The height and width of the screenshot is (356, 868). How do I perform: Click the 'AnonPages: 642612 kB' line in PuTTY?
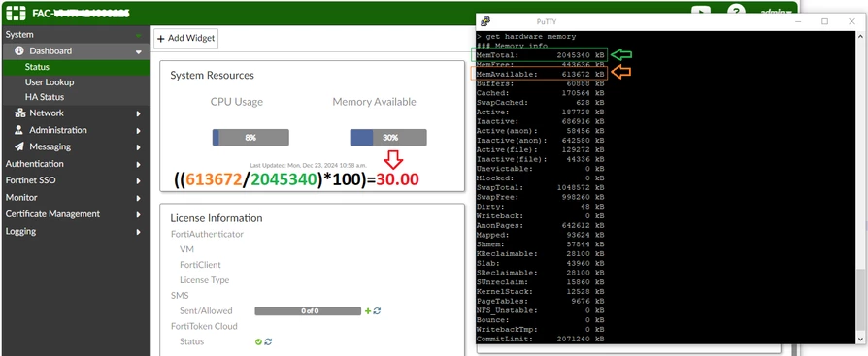click(x=540, y=226)
